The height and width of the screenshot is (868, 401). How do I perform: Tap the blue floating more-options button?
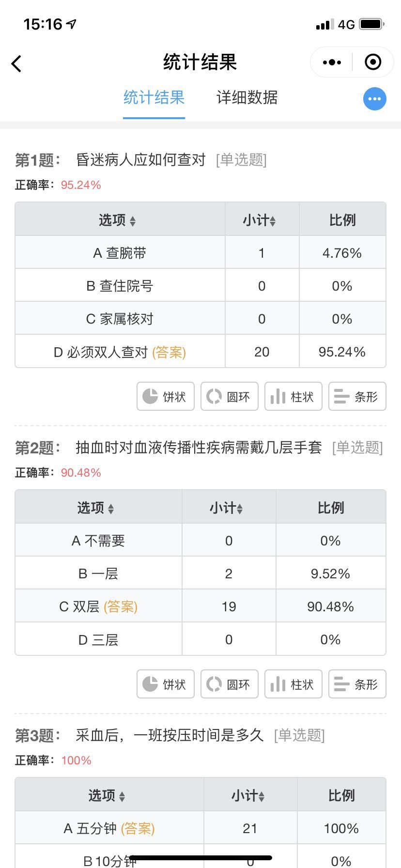click(375, 99)
